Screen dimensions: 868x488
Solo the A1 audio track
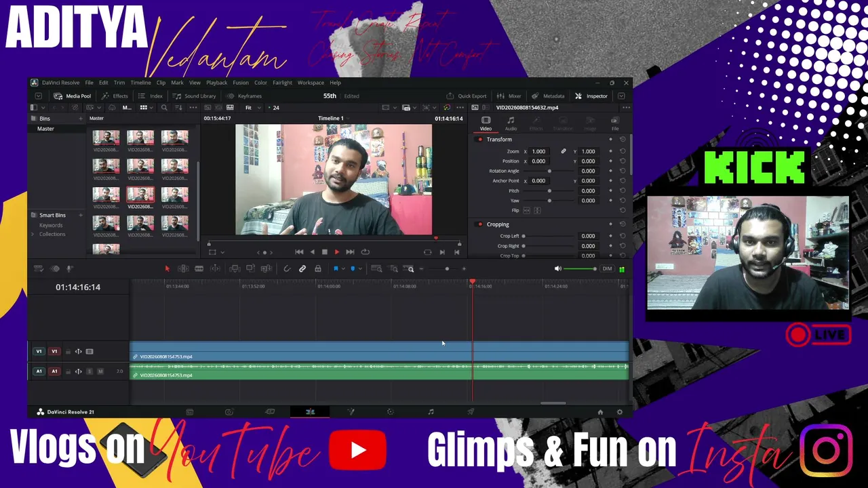pos(89,371)
